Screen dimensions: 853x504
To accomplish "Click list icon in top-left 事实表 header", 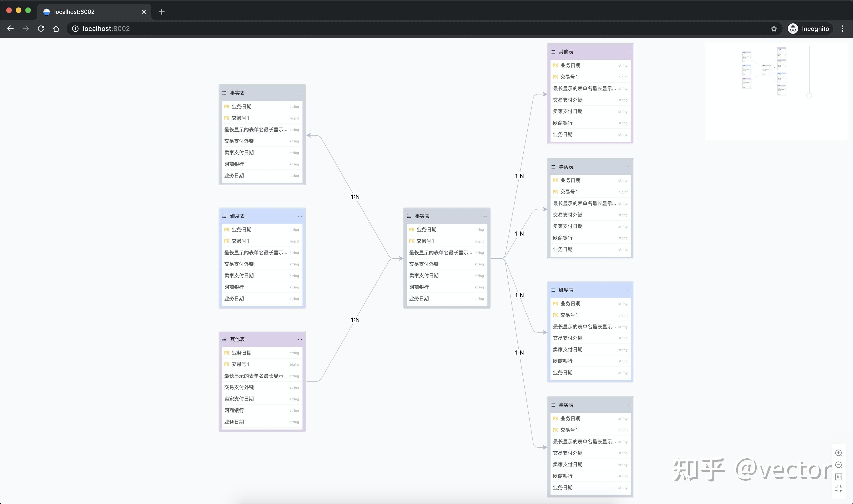I will (224, 93).
